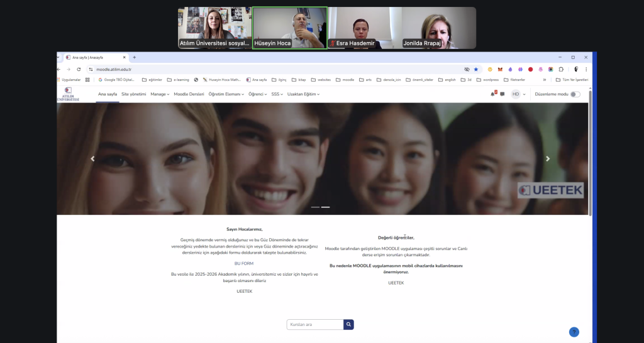Click the bookmark star in address bar

click(475, 69)
